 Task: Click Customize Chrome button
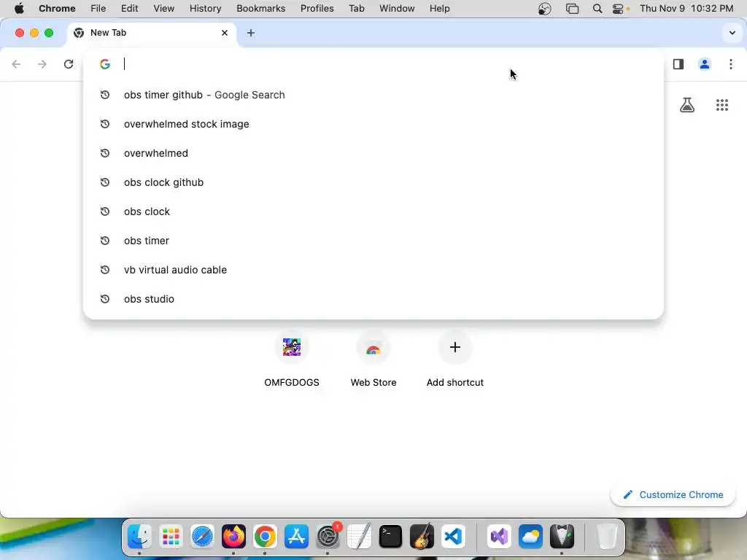[673, 495]
